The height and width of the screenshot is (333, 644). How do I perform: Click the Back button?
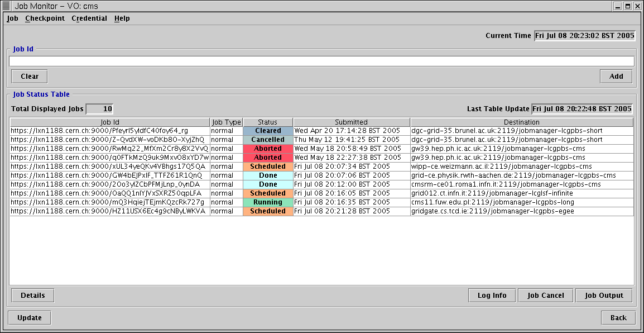coord(618,318)
